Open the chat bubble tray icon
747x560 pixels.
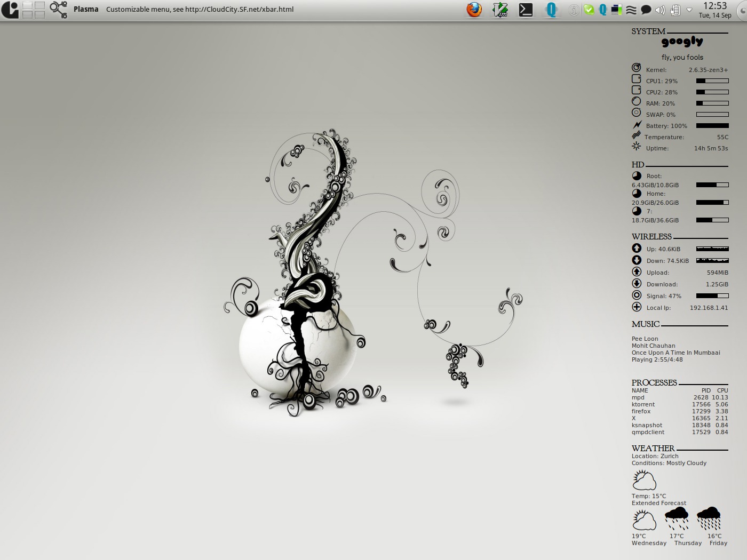click(646, 10)
